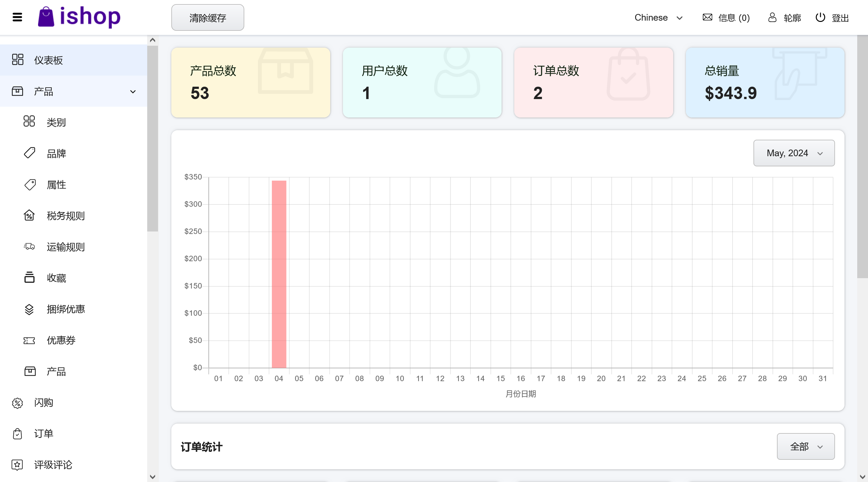The width and height of the screenshot is (868, 482).
Task: Open the May 2024 month dropdown
Action: [794, 153]
